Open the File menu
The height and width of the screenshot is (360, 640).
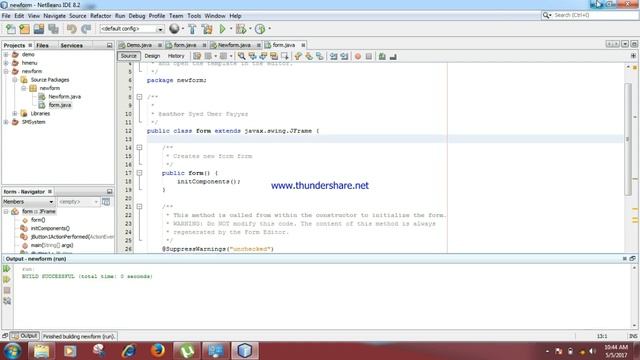click(x=6, y=16)
